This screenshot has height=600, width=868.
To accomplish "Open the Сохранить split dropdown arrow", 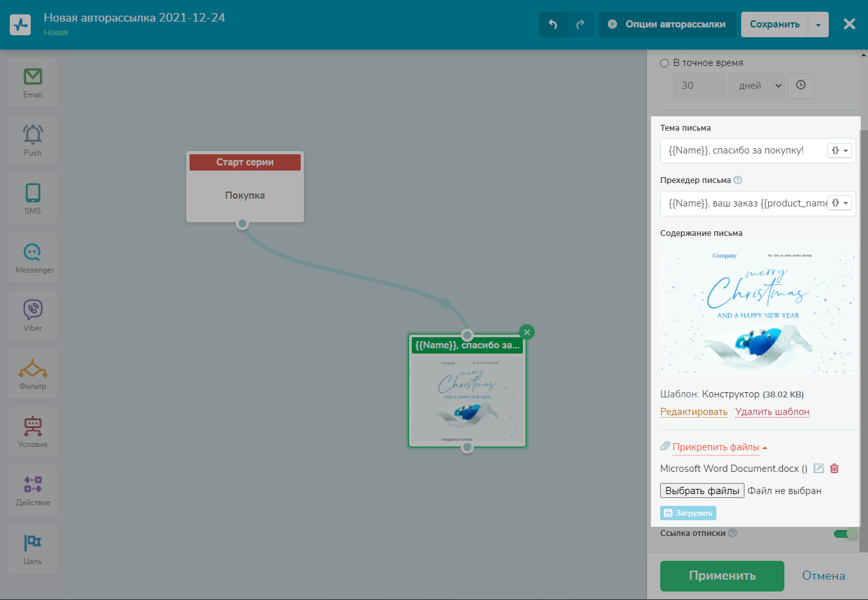I will pos(818,24).
